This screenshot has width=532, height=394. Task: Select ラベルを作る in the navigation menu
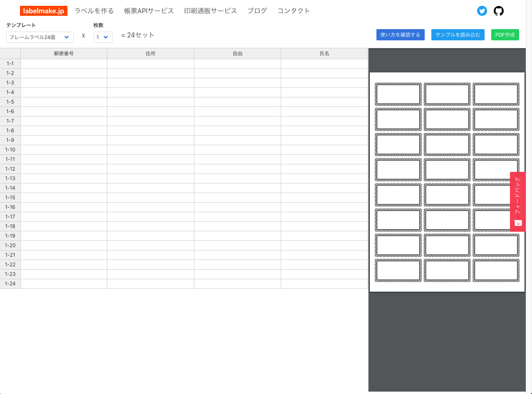click(94, 11)
